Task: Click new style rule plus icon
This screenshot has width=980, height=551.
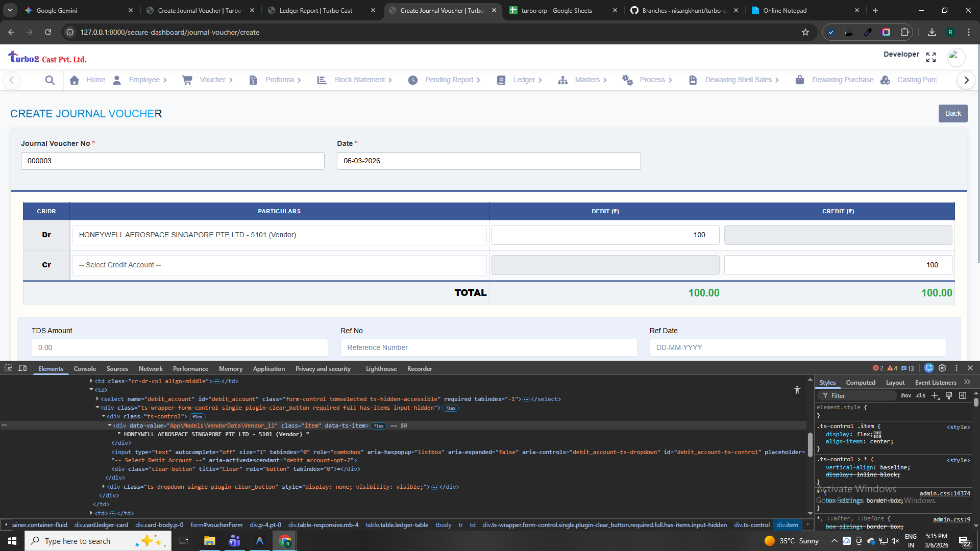Action: pos(935,395)
